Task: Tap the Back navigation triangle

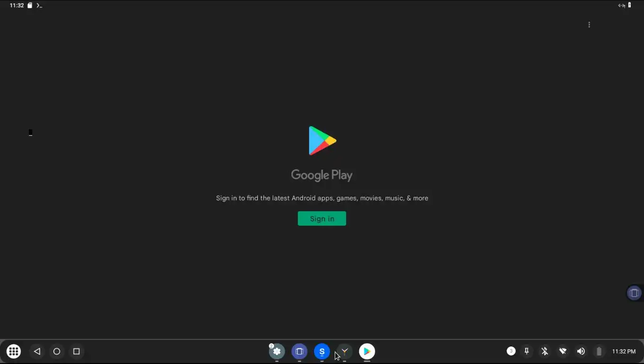Action: pos(37,351)
